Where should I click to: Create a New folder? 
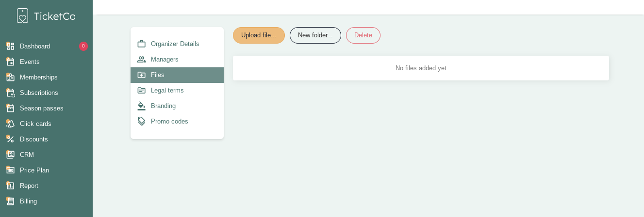pyautogui.click(x=315, y=35)
